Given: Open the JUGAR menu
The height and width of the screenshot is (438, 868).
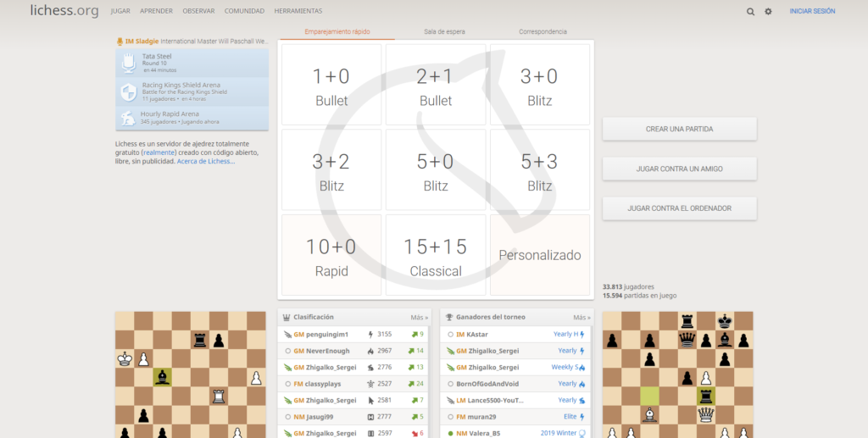Looking at the screenshot, I should tap(120, 11).
